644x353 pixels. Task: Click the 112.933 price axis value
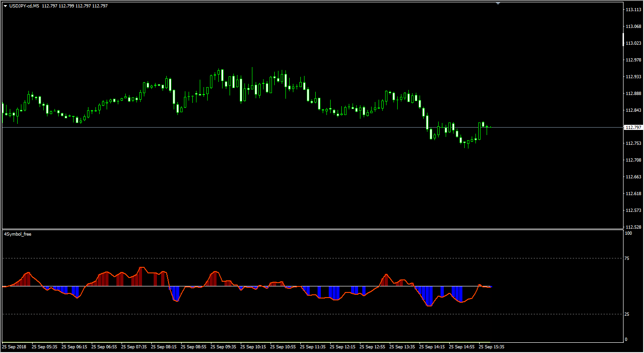pos(633,77)
